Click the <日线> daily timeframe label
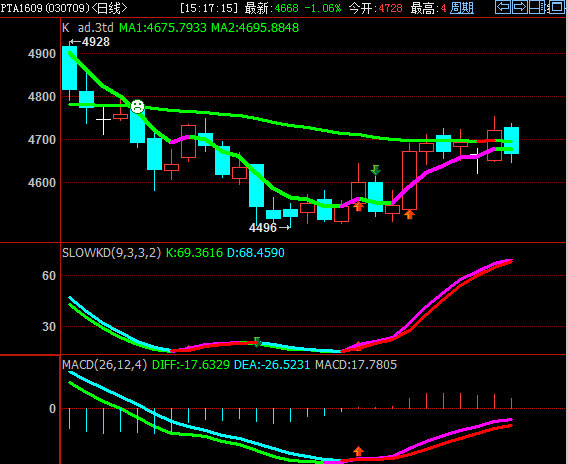568x464 pixels. (109, 8)
